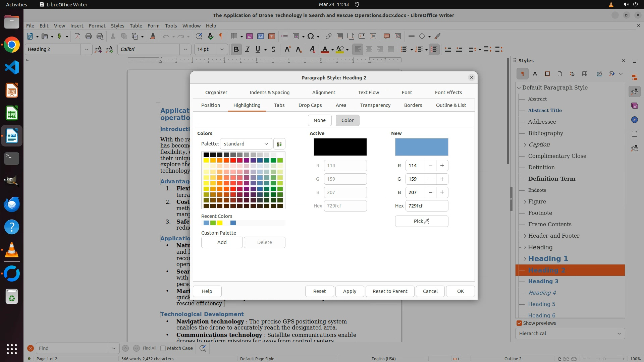Click the Pick color button
This screenshot has height=362, width=644.
pyautogui.click(x=421, y=221)
